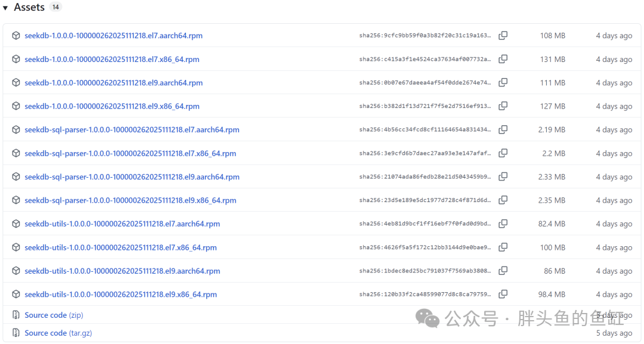Download seekdb-sql-parser el9.aarch64.rpm
Viewport: 644px width, 344px height.
click(132, 176)
